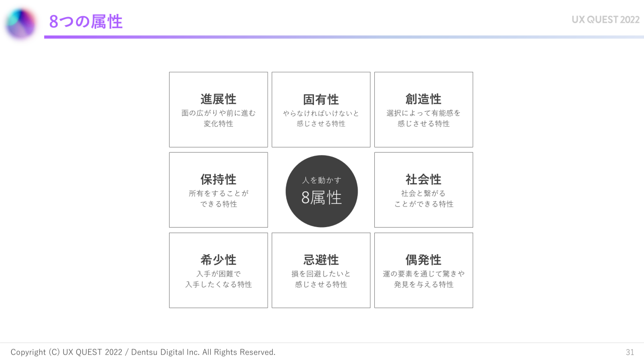
Task: Click the Dentsu Digital copyright footer text
Action: pos(143,352)
